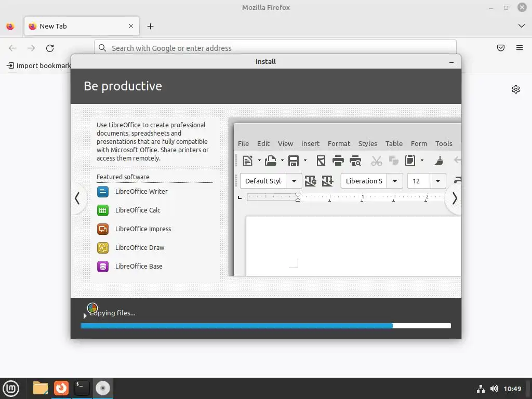The width and height of the screenshot is (532, 399).
Task: Click the LibreOffice Calc icon
Action: [x=103, y=210]
